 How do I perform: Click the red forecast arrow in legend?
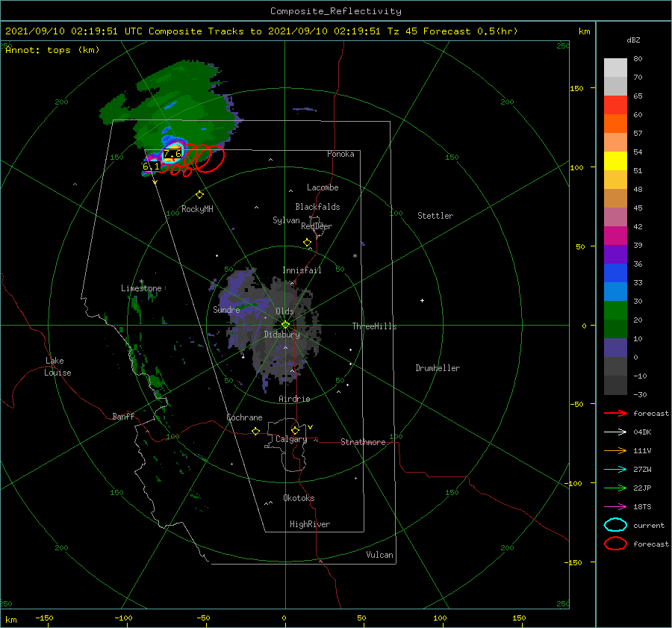point(615,413)
